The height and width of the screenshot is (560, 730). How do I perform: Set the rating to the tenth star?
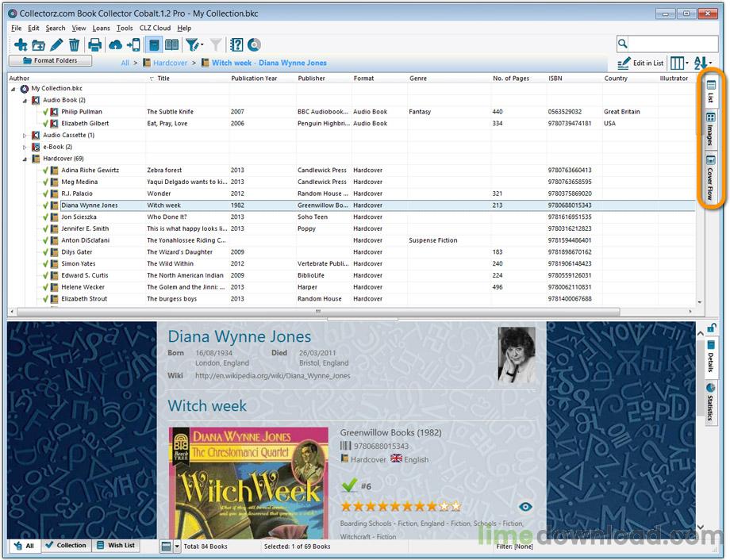[x=455, y=507]
